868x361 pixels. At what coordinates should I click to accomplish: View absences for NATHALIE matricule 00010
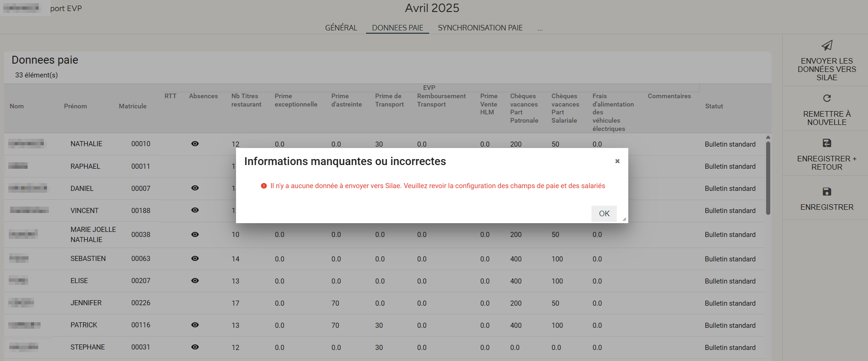195,144
